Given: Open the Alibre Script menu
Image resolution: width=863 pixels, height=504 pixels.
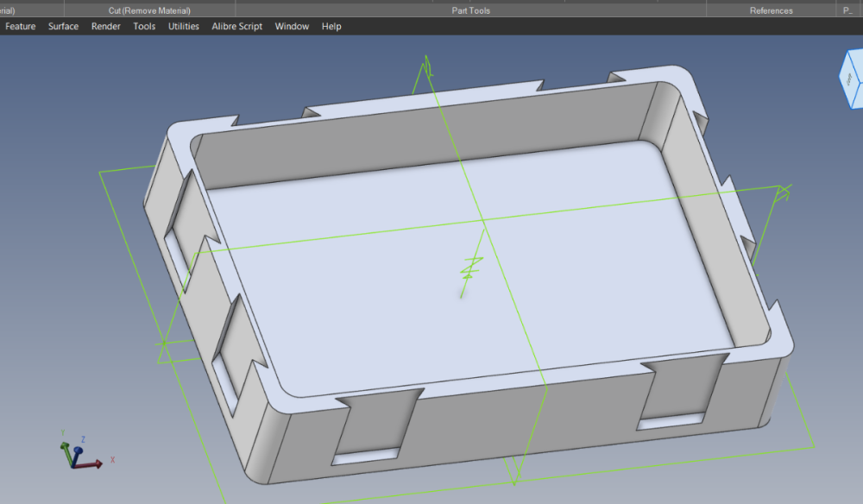Looking at the screenshot, I should [236, 27].
